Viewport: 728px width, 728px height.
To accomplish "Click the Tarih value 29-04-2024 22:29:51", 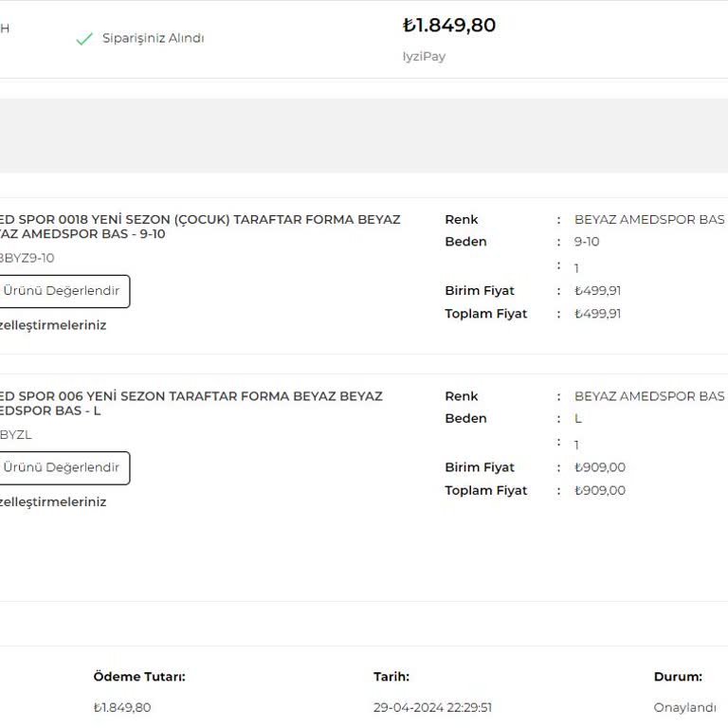I will (x=432, y=708).
